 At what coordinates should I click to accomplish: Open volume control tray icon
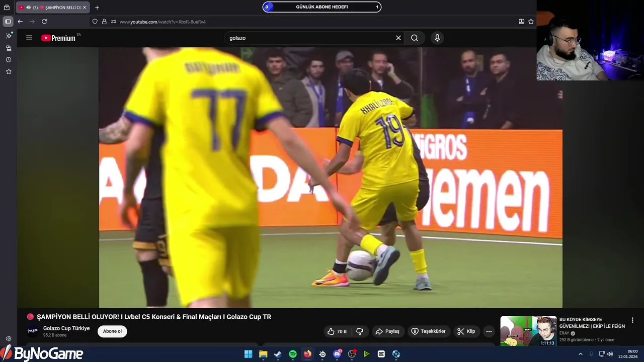pyautogui.click(x=610, y=354)
